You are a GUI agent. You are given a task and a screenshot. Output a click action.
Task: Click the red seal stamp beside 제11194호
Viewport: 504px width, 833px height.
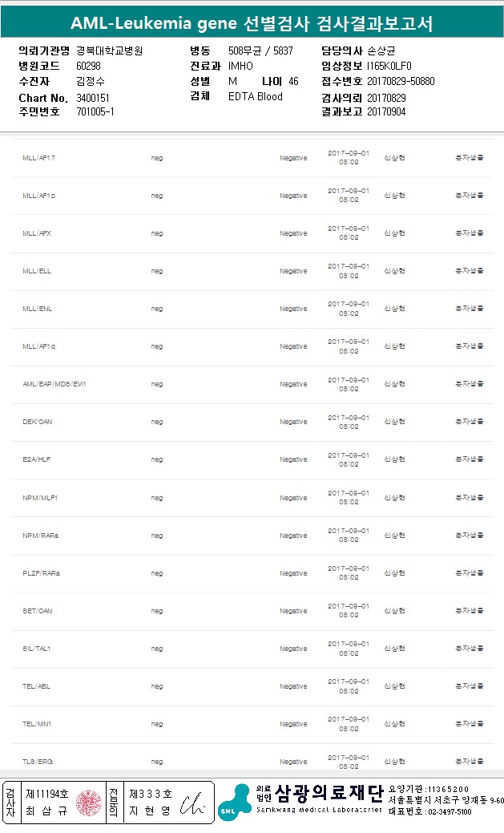pyautogui.click(x=88, y=803)
